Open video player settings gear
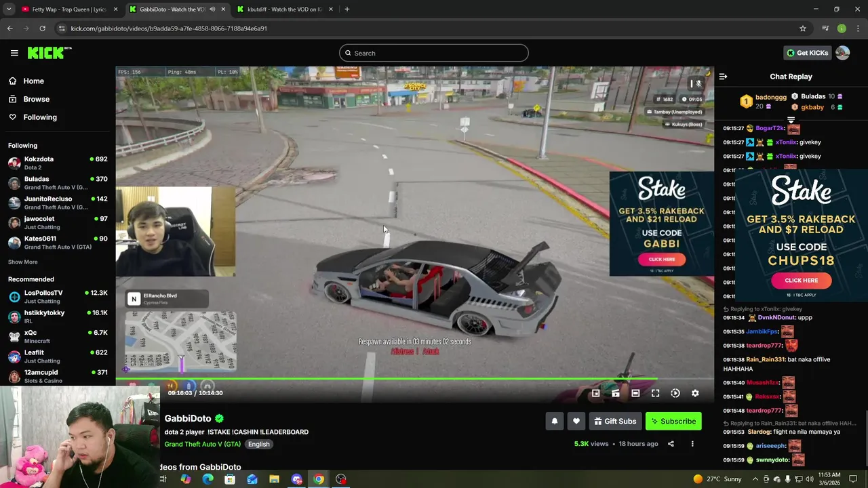868x488 pixels. point(695,393)
